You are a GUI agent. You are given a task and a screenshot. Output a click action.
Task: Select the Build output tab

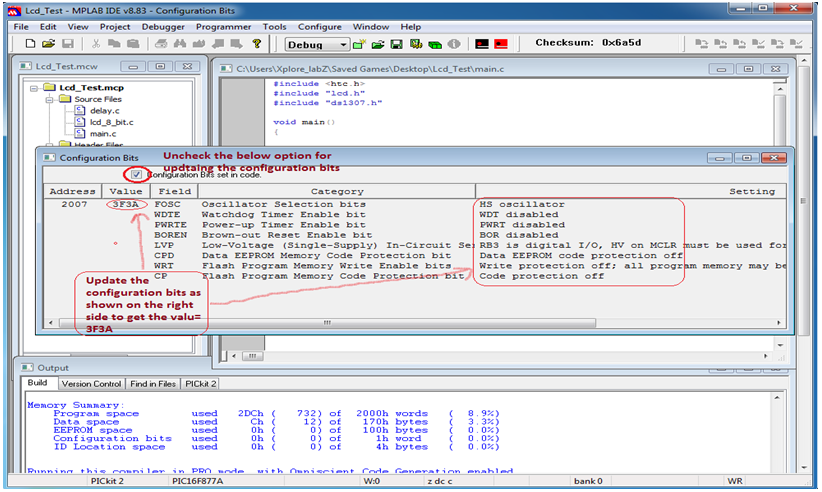[x=37, y=383]
